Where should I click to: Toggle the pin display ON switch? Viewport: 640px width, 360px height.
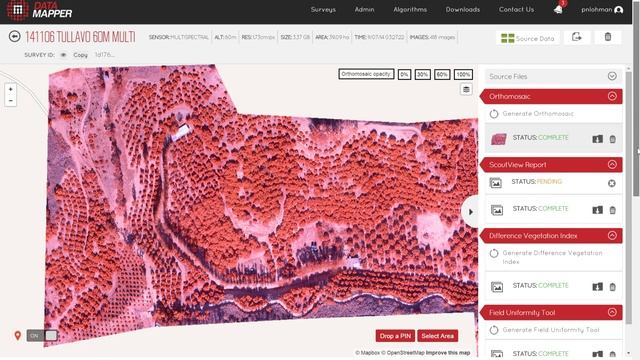coord(42,336)
